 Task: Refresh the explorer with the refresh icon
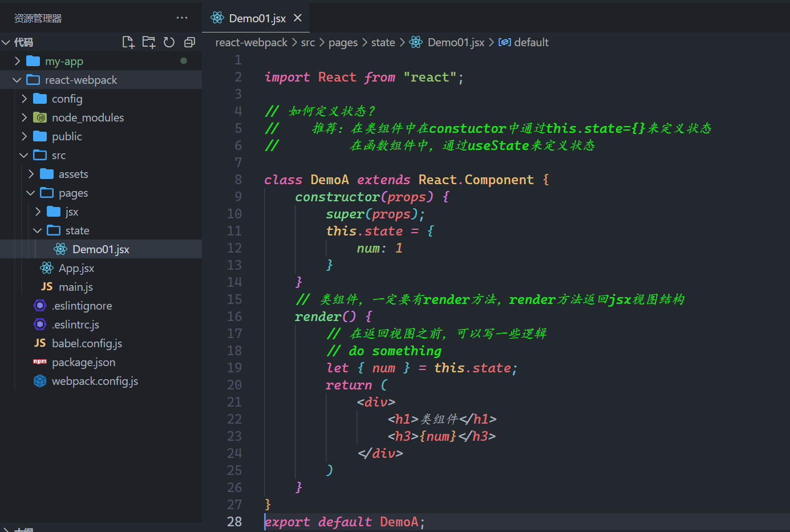coord(169,42)
